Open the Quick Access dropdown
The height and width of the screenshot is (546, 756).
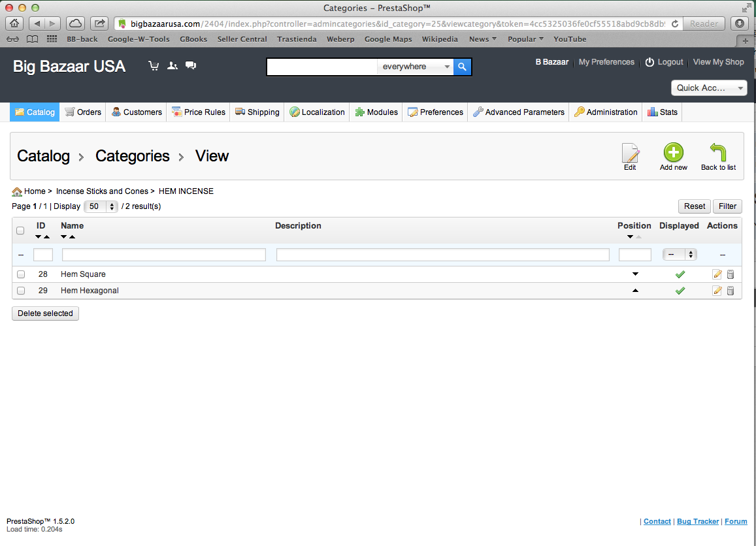pyautogui.click(x=709, y=88)
